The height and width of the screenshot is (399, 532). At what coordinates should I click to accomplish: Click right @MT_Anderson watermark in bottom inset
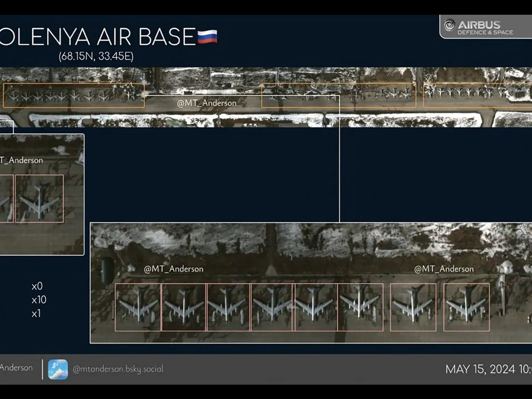(444, 269)
